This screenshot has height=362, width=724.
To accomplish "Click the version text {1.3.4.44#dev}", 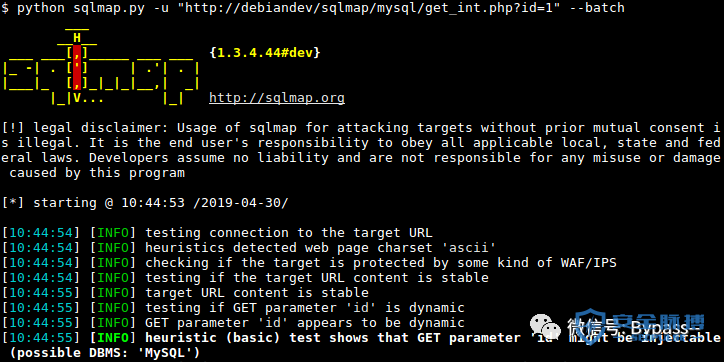I will tap(265, 53).
